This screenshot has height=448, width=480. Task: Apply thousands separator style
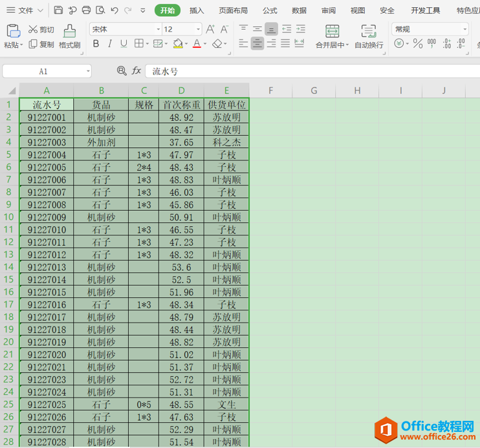point(431,43)
